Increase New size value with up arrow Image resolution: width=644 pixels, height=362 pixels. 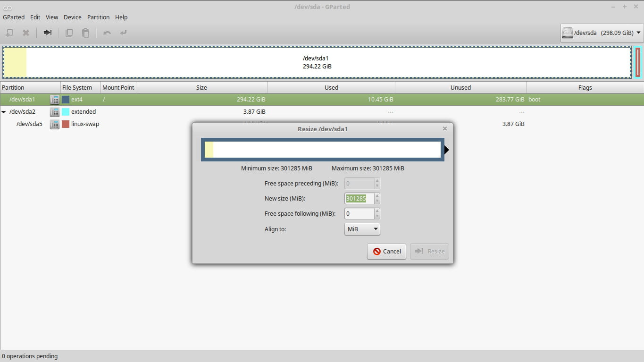click(x=376, y=196)
